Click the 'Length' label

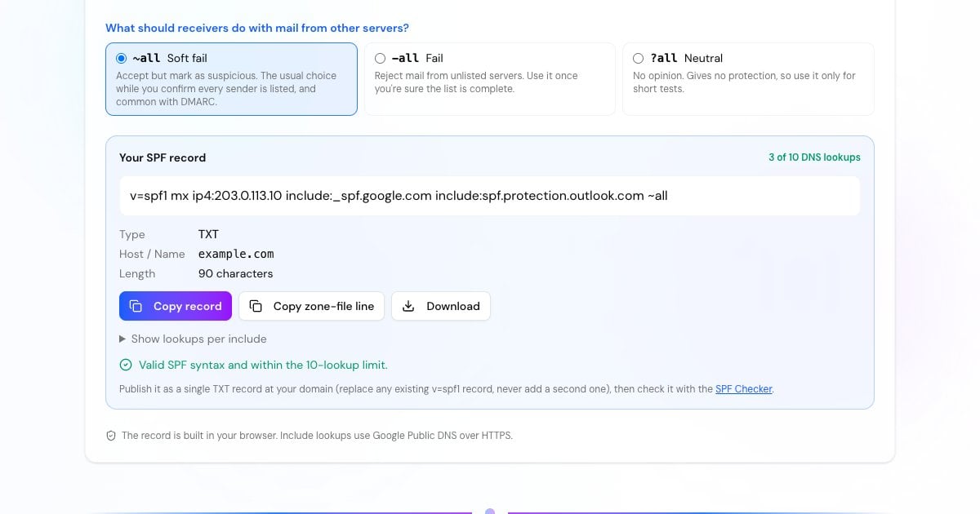137,273
